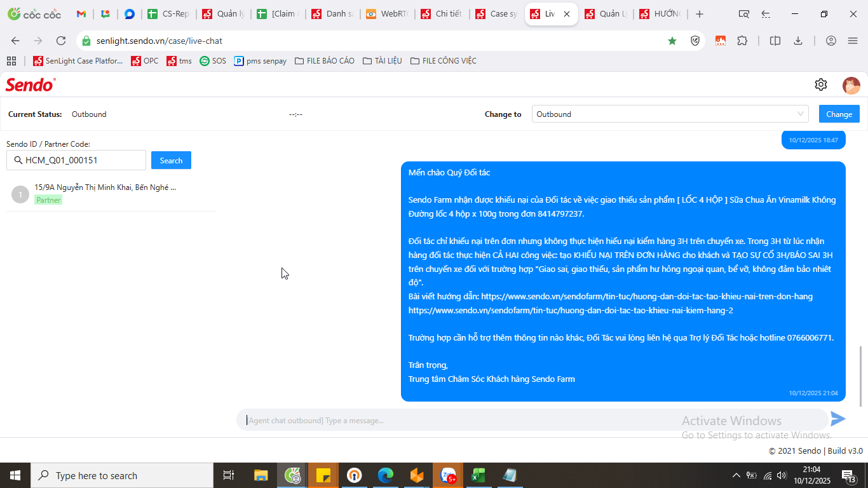Click the chat conversation vertical scrollbar
The width and height of the screenshot is (868, 488).
pyautogui.click(x=862, y=376)
